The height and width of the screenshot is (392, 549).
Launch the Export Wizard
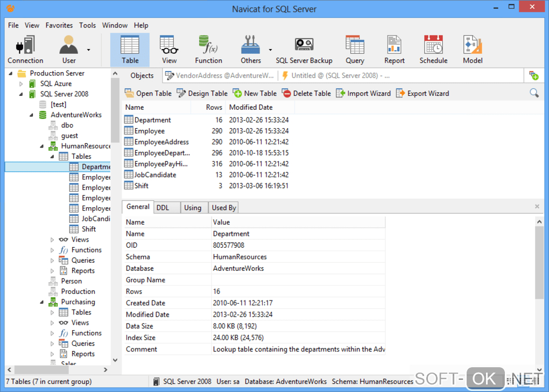423,93
